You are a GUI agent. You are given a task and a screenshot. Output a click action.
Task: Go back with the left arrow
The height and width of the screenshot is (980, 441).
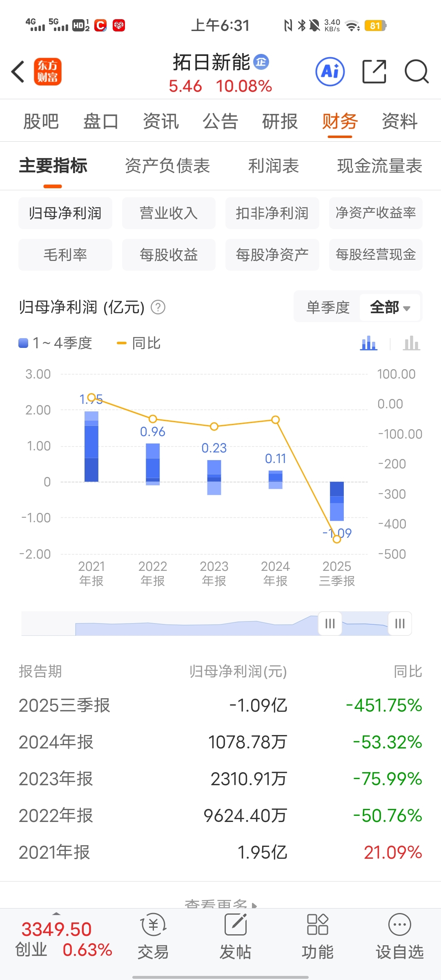pos(18,72)
